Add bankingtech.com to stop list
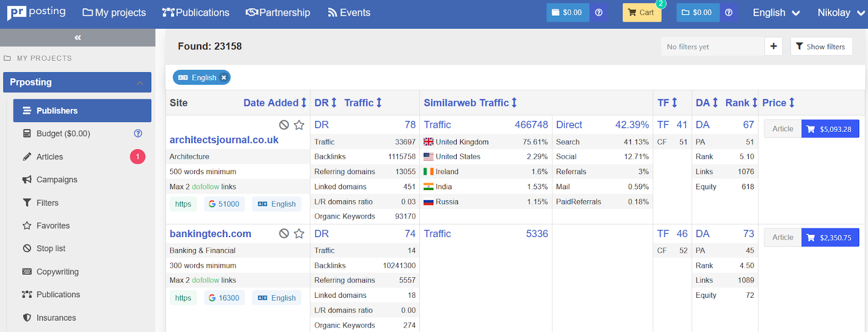868x332 pixels. (x=284, y=233)
